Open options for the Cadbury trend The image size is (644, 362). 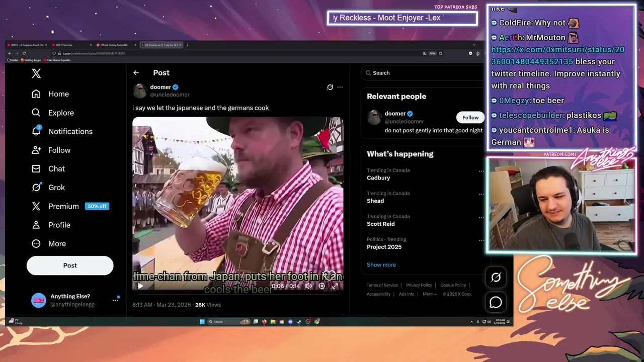coord(481,171)
